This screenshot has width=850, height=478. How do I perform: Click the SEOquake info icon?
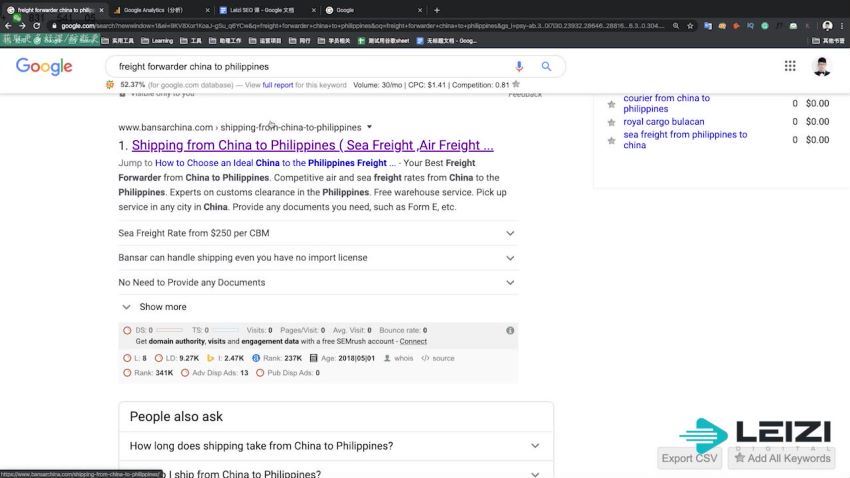(510, 330)
